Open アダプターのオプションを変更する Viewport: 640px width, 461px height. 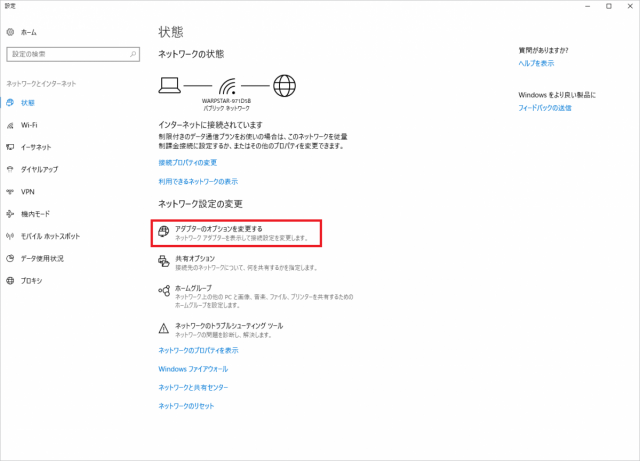tap(218, 229)
